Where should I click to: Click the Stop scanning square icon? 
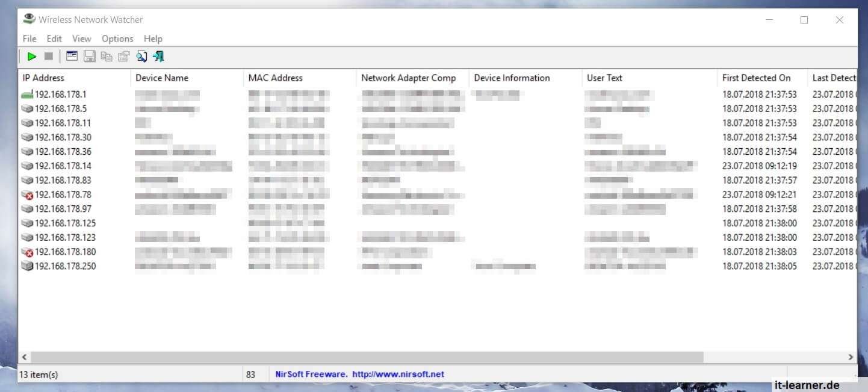coord(49,57)
